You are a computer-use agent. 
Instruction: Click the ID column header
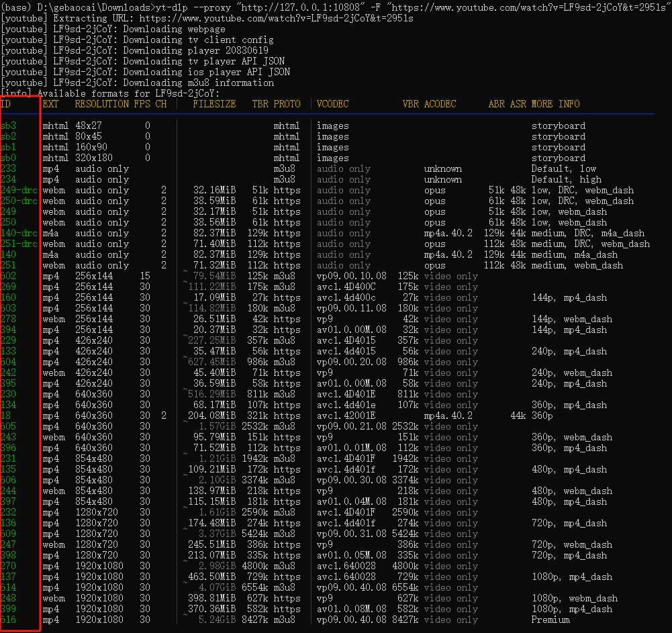coord(6,104)
